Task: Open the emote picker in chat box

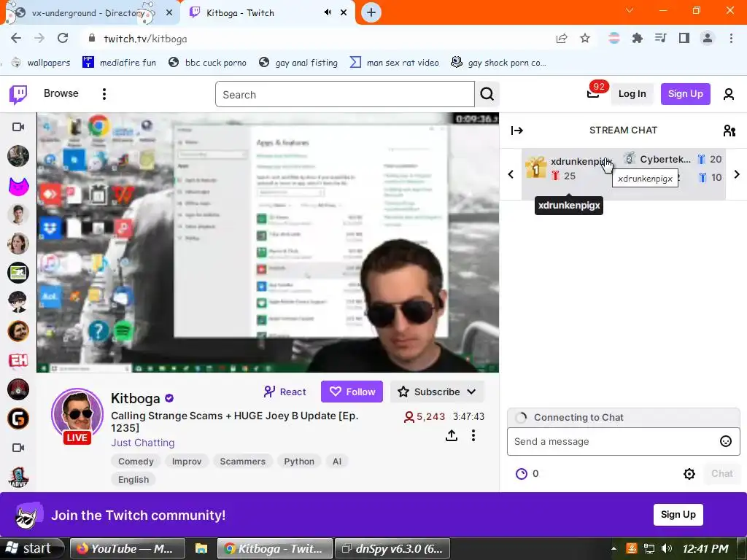Action: (725, 441)
